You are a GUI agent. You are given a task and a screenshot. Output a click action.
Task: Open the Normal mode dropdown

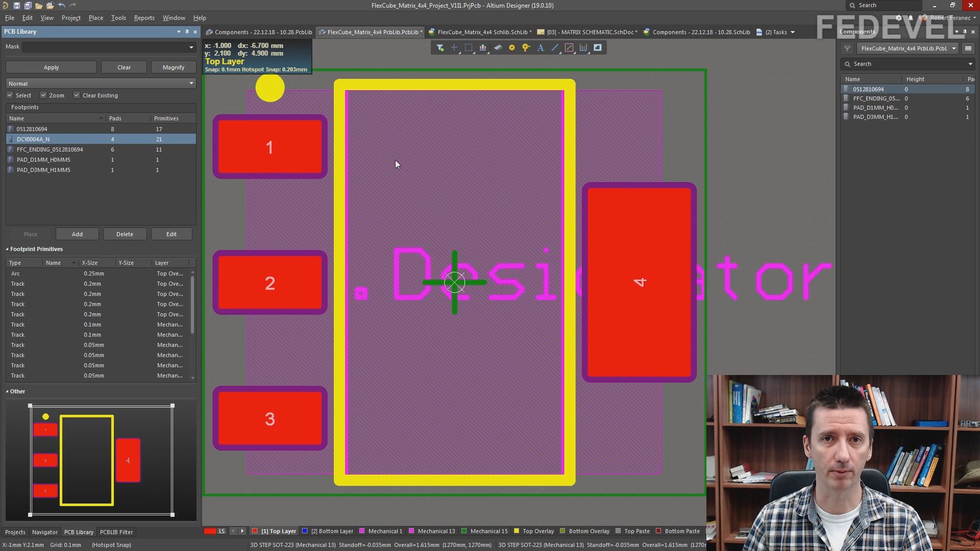pyautogui.click(x=101, y=84)
